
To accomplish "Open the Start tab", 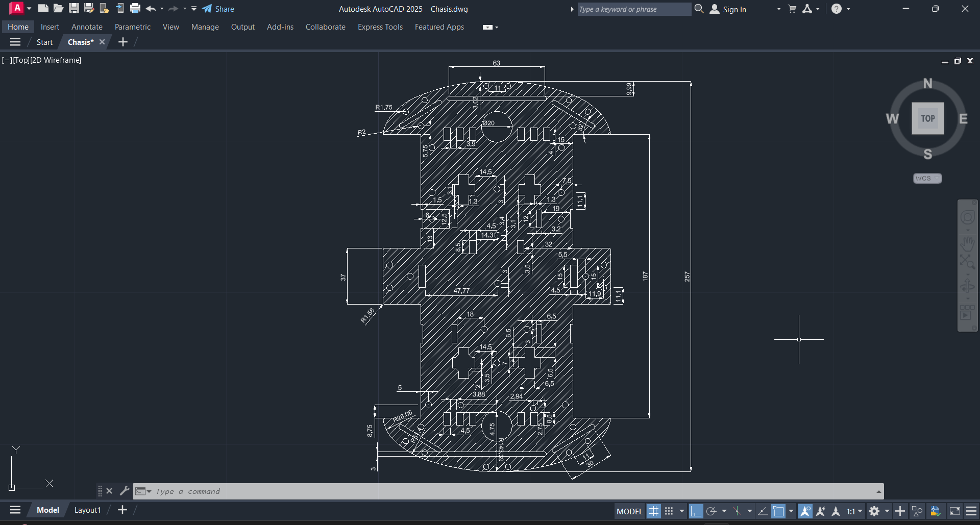I will (44, 42).
